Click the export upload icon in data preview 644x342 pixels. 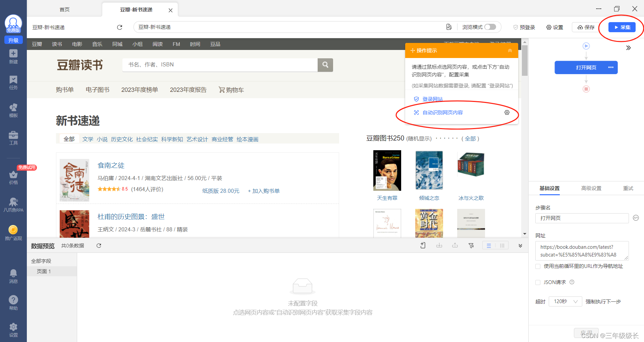pos(455,245)
